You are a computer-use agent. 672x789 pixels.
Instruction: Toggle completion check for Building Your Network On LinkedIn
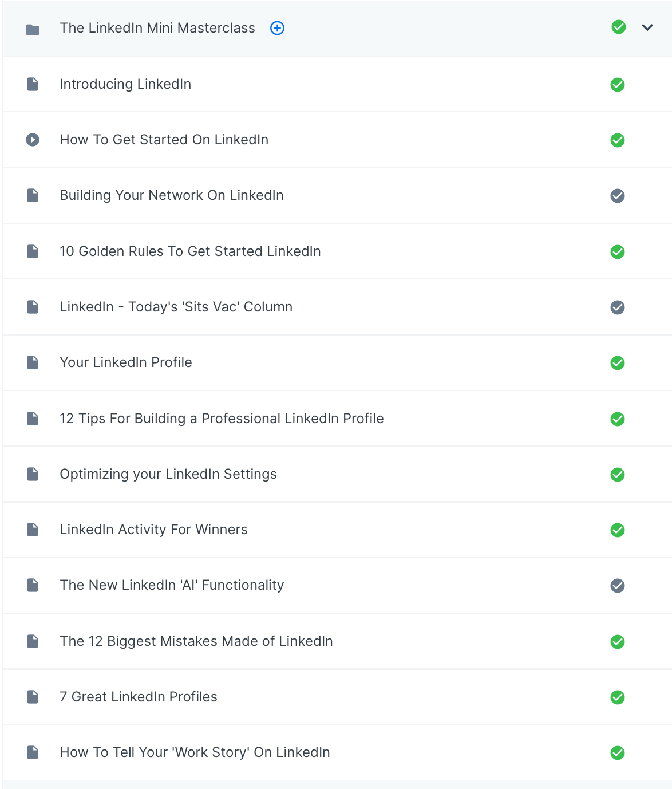tap(618, 196)
